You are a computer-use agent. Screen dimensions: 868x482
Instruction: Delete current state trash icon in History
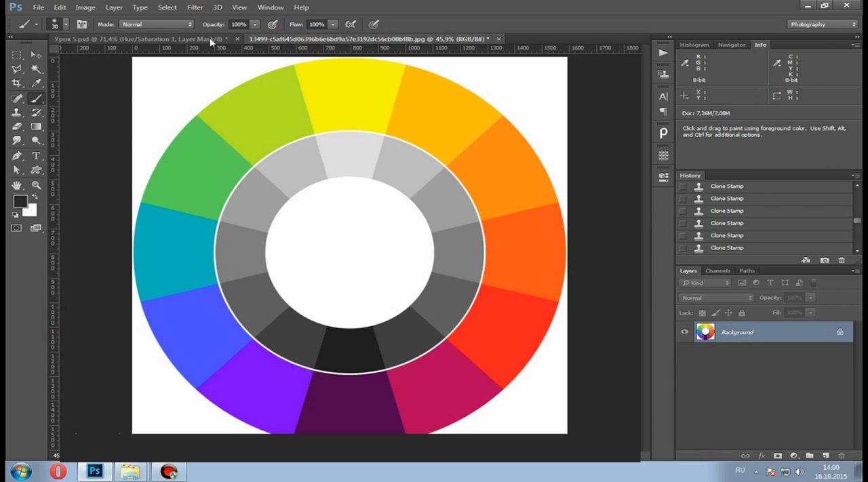(842, 260)
